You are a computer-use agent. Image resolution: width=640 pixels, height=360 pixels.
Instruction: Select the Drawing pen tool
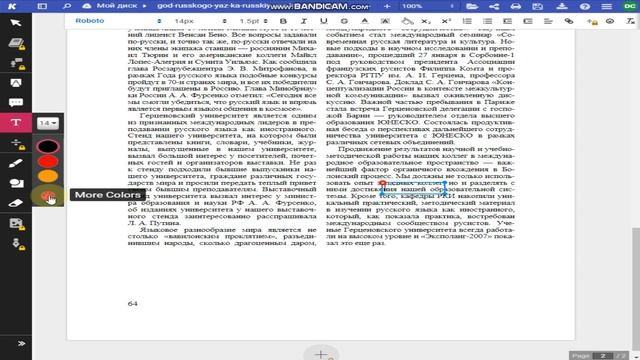(x=16, y=163)
